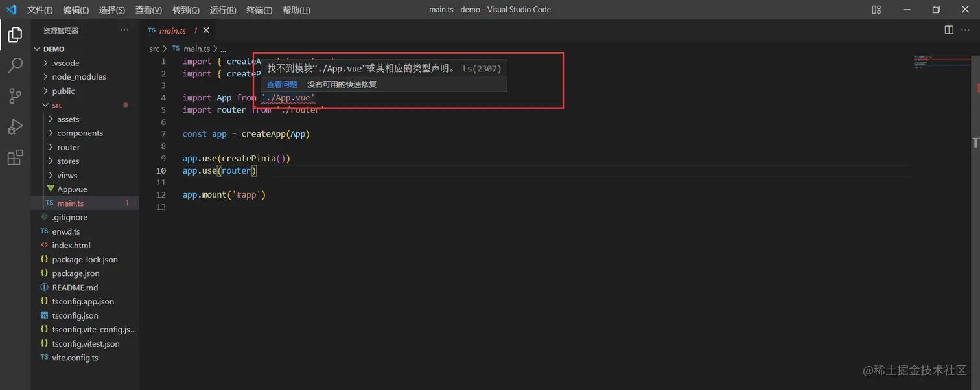The image size is (980, 390).
Task: Open the Extensions view icon
Action: (15, 157)
